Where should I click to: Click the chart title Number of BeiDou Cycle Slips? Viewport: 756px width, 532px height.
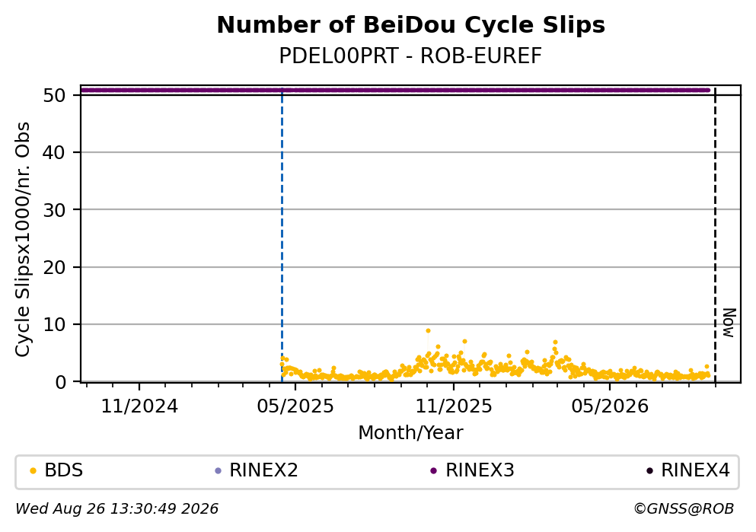point(411,25)
